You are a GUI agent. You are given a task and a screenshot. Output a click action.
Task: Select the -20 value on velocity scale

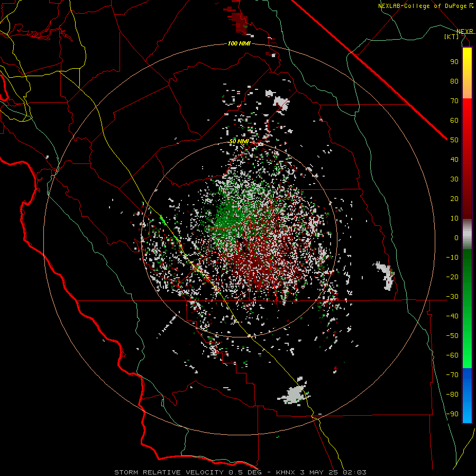(x=452, y=277)
